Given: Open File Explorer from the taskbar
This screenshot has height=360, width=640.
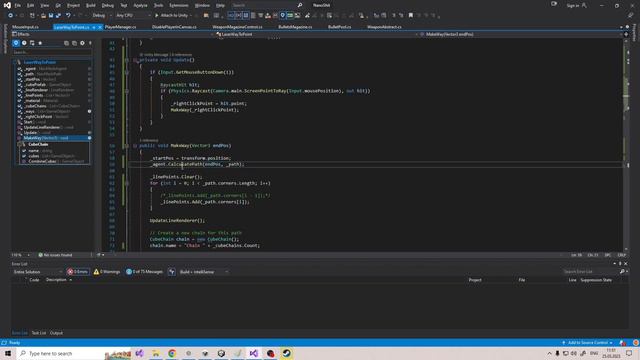Looking at the screenshot, I should (x=156, y=353).
